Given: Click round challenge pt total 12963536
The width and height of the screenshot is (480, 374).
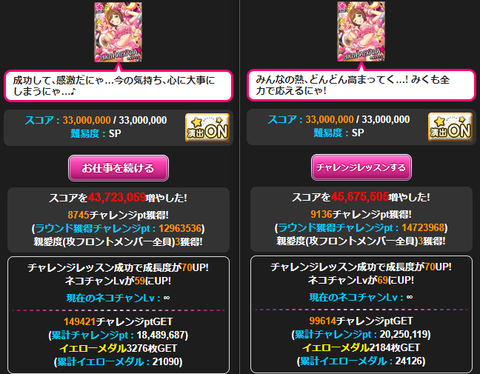Looking at the screenshot, I should pos(180,228).
